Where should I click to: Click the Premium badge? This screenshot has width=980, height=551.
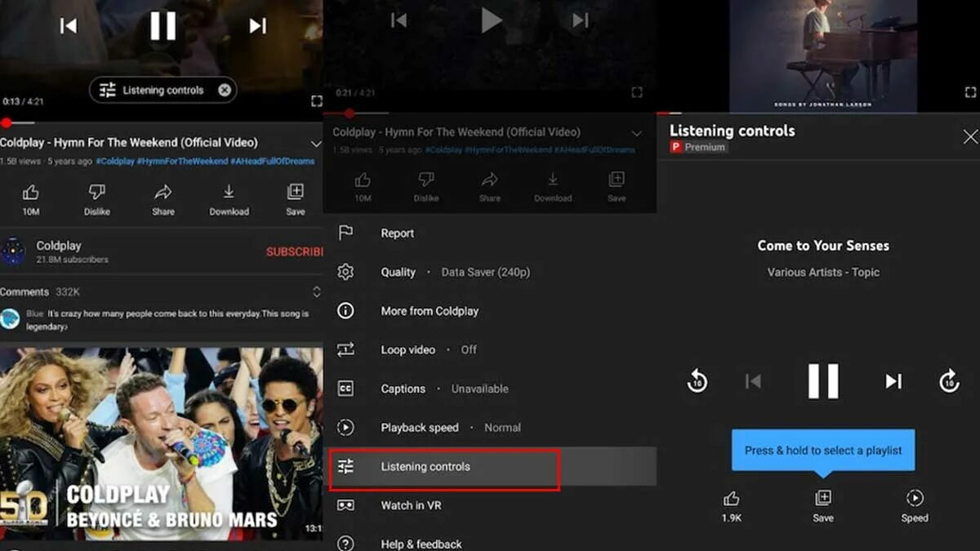click(x=698, y=147)
